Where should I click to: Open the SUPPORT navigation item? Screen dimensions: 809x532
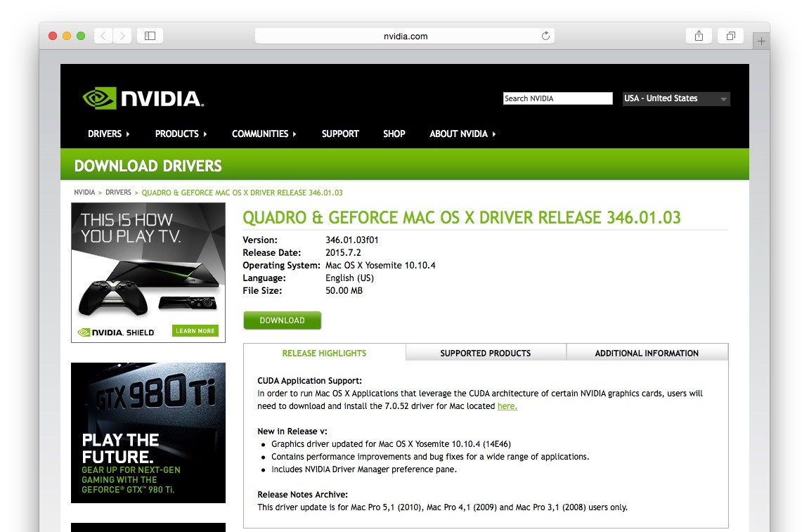(x=340, y=134)
